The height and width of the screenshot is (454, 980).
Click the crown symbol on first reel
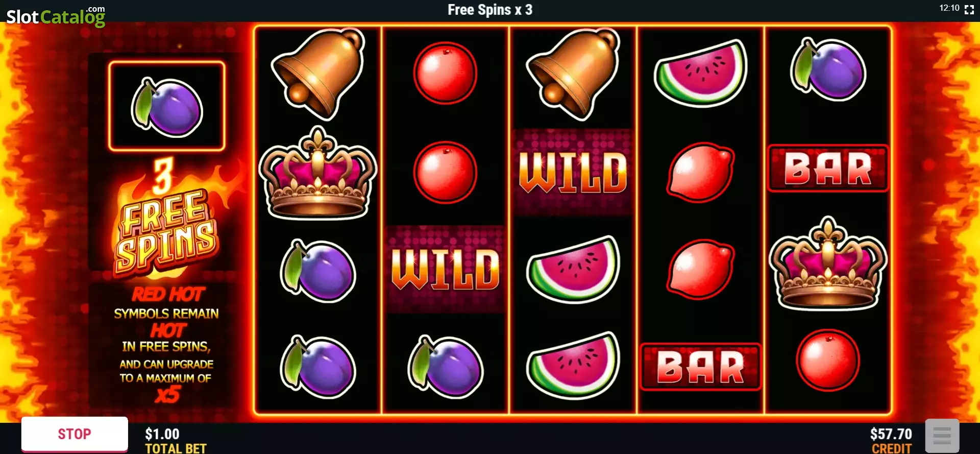click(318, 173)
